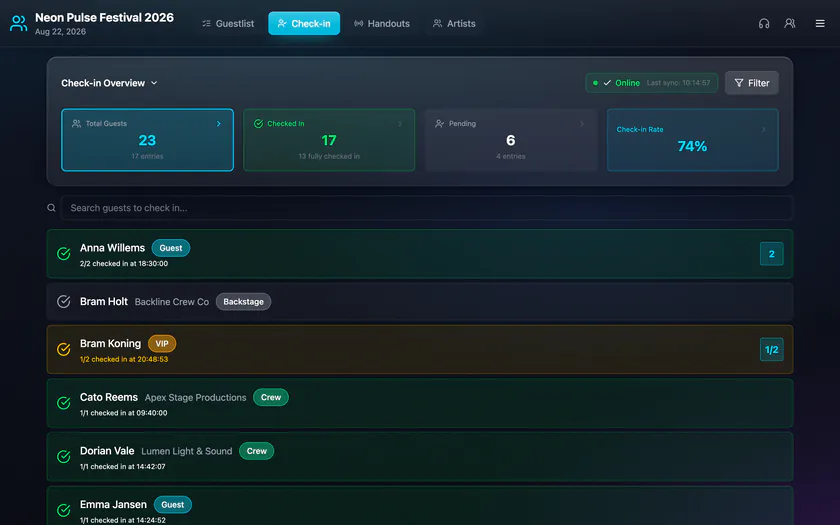Open the Artists tab

454,24
